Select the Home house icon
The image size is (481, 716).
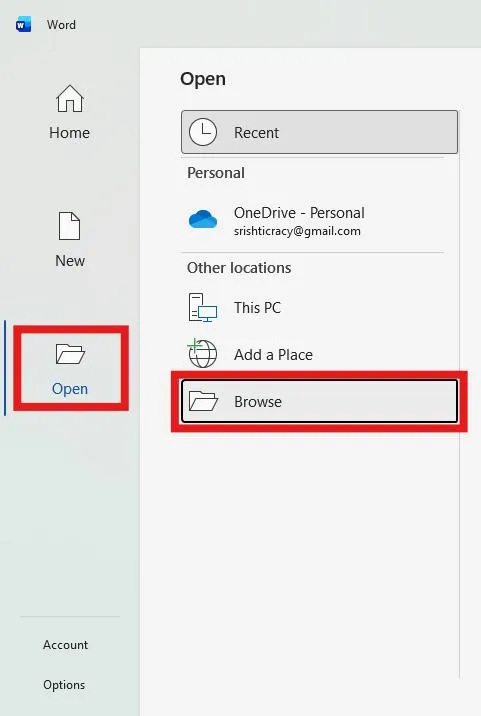(x=70, y=98)
